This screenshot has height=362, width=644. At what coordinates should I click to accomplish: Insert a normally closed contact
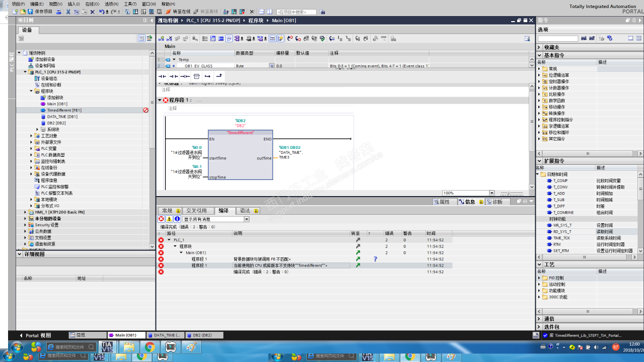174,76
